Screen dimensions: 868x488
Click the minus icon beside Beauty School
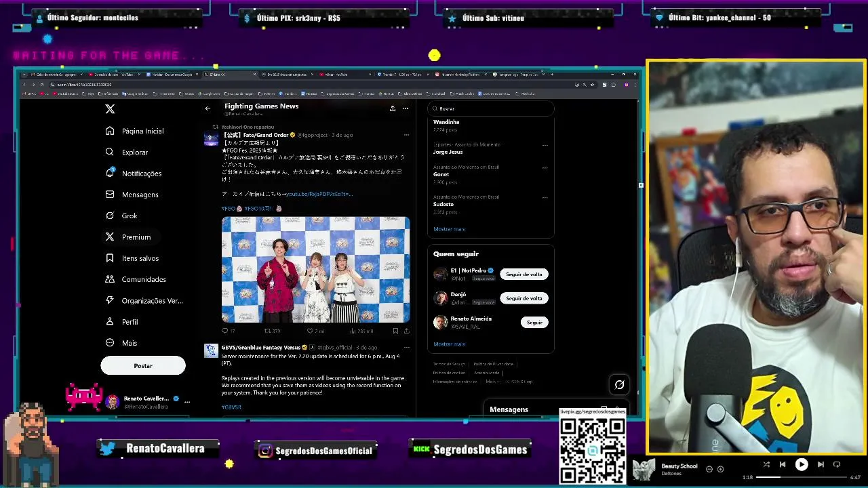pyautogui.click(x=709, y=469)
